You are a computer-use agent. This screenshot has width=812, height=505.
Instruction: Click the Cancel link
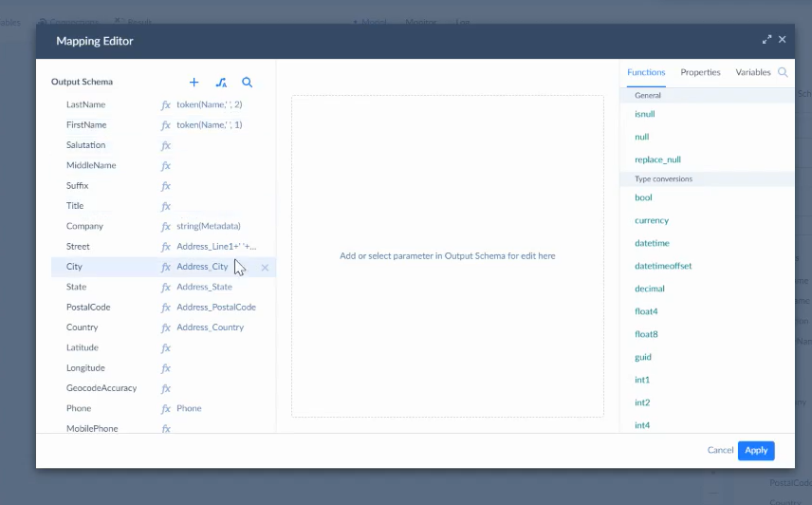tap(720, 450)
